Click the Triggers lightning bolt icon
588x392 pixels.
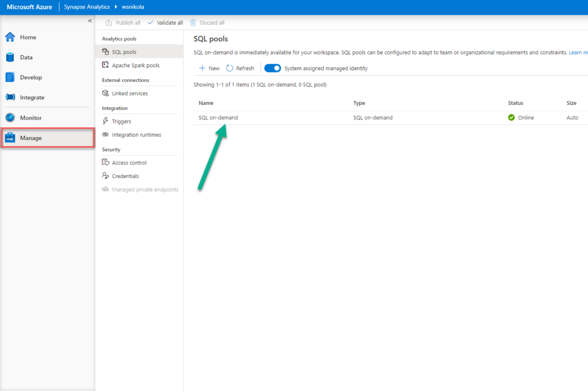point(106,121)
